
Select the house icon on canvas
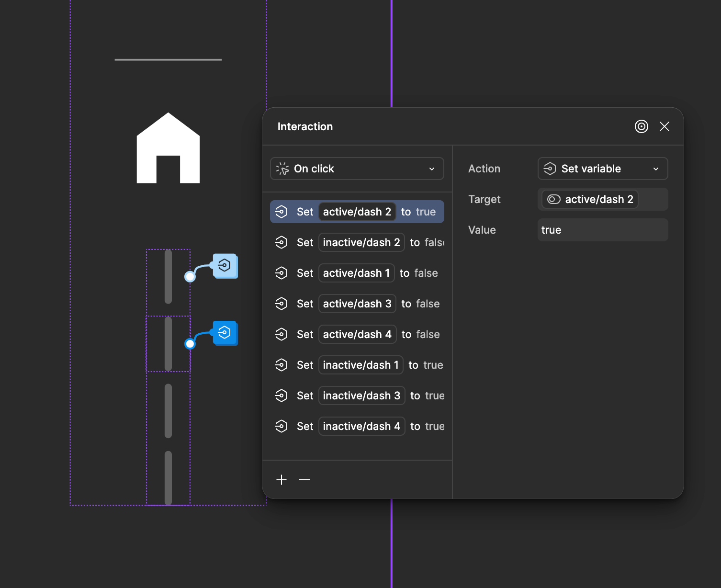pos(168,148)
